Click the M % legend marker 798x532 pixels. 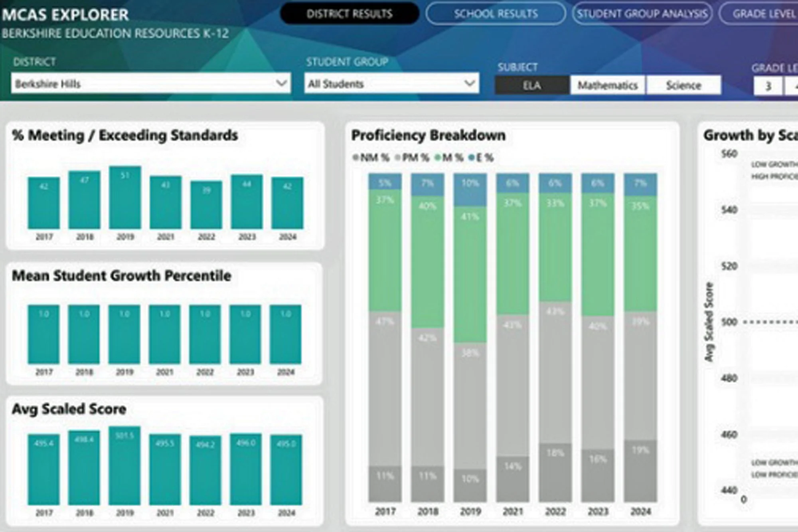coord(437,158)
